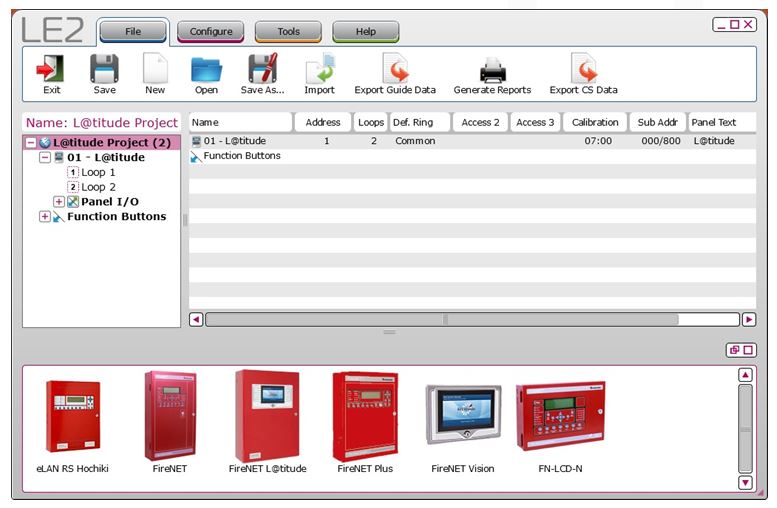Select the Panel I/O tree item
This screenshot has width=777, height=508.
click(110, 202)
